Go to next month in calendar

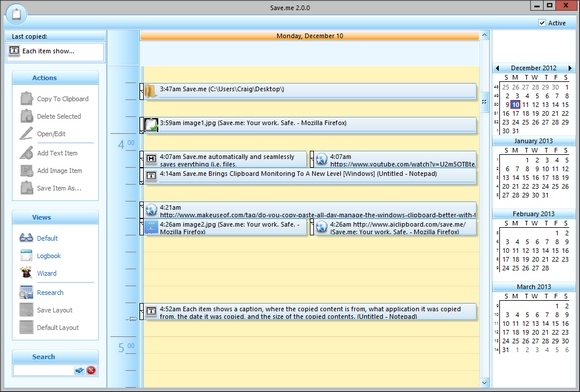(570, 68)
